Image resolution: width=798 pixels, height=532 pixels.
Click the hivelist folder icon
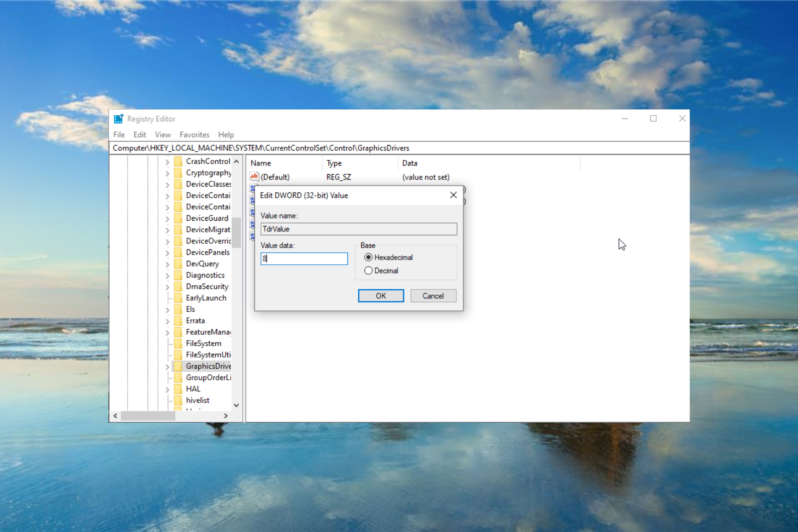click(x=178, y=400)
